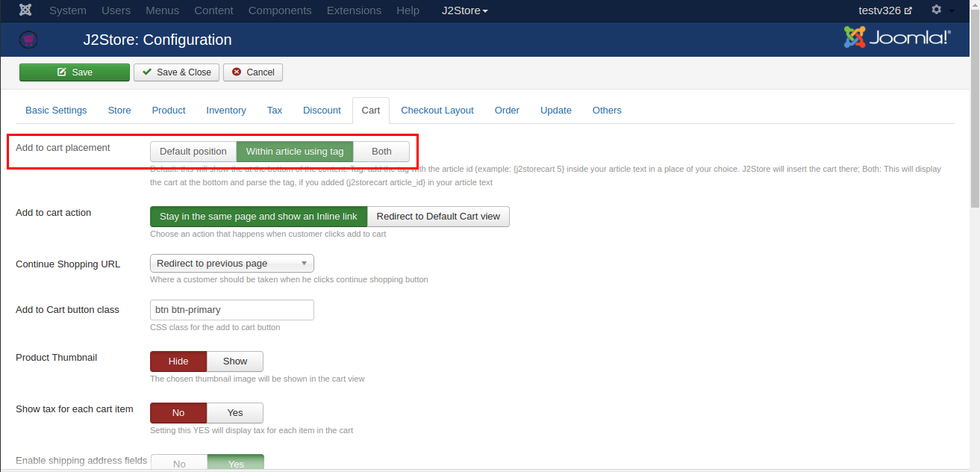Open the testv326 site link

[885, 10]
